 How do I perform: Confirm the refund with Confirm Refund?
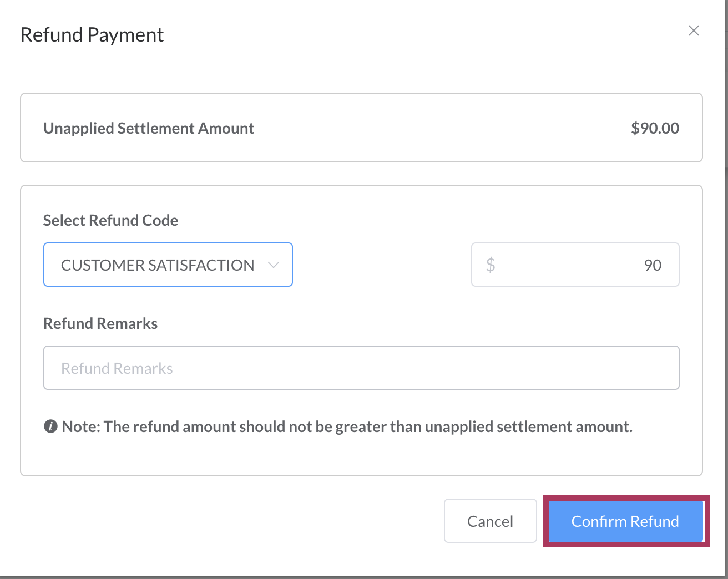point(625,521)
